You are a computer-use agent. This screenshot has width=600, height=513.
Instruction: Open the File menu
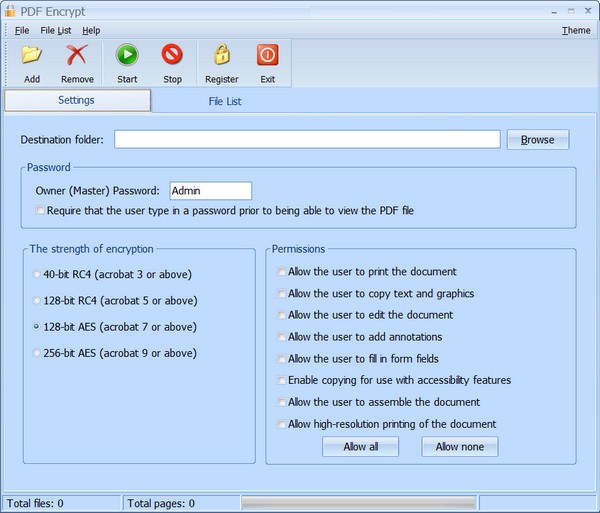point(22,31)
